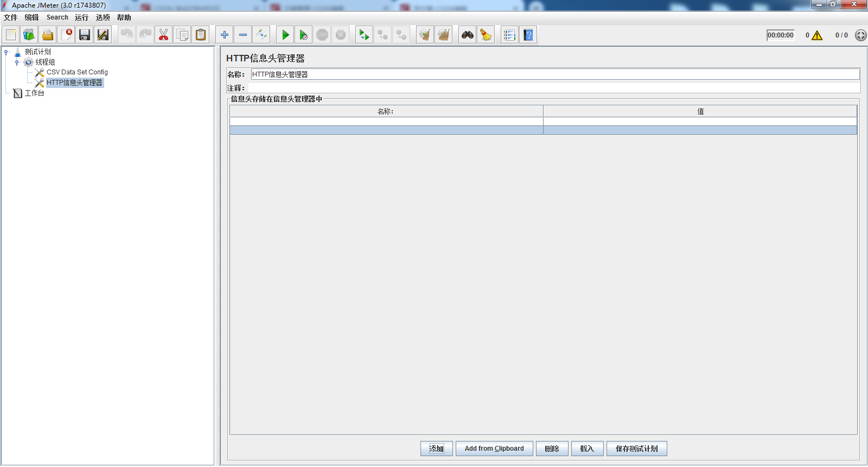Click the Cut scissors icon
Viewport: 868px width, 467px height.
[163, 35]
